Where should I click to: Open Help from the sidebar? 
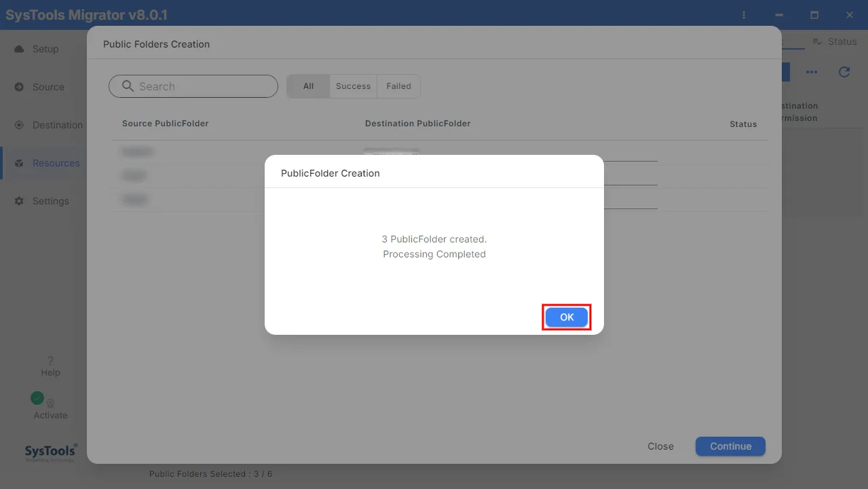(50, 366)
